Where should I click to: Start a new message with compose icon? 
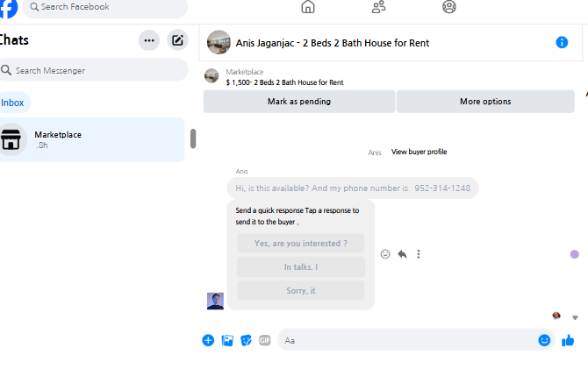[x=177, y=40]
